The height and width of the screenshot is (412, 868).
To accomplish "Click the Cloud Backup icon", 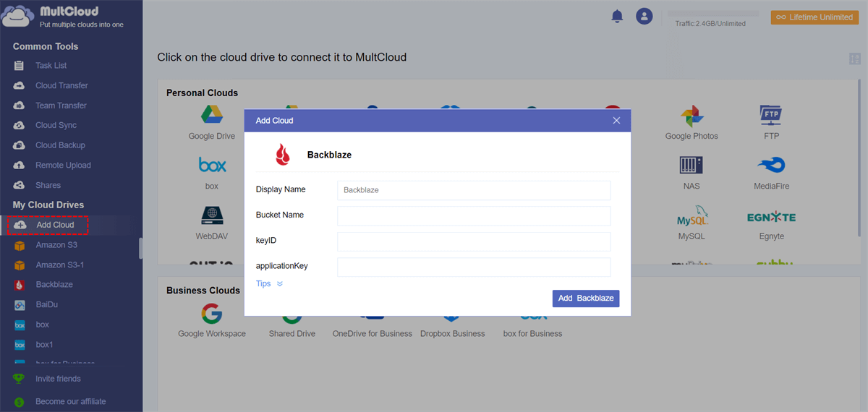I will click(20, 145).
